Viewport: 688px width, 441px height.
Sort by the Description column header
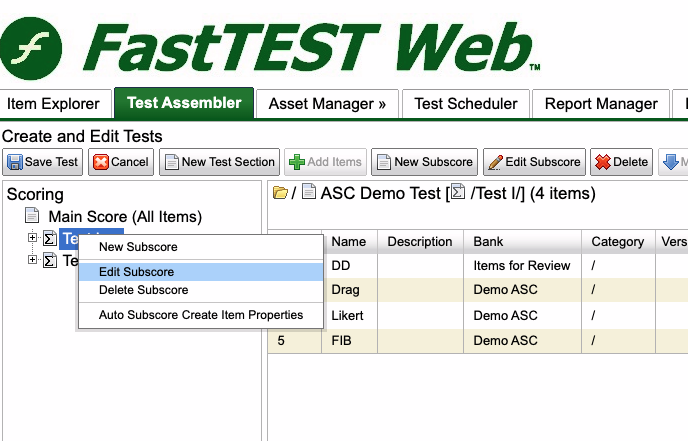(420, 242)
